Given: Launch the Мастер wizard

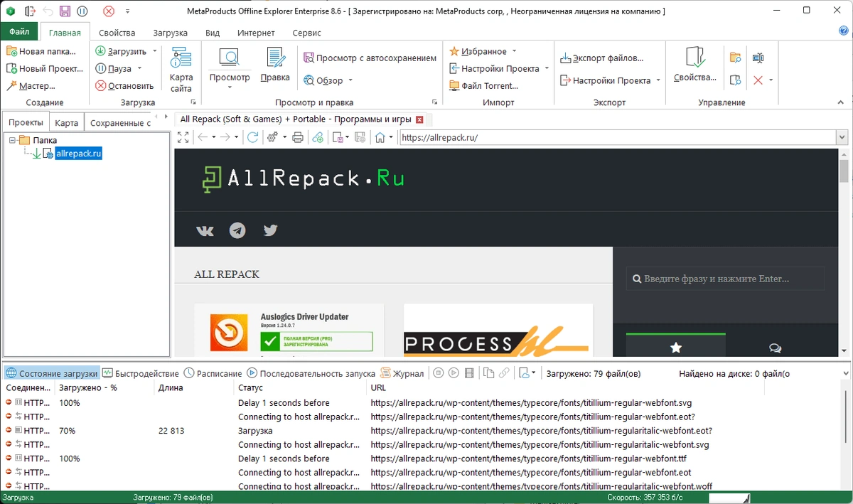Looking at the screenshot, I should coord(31,85).
